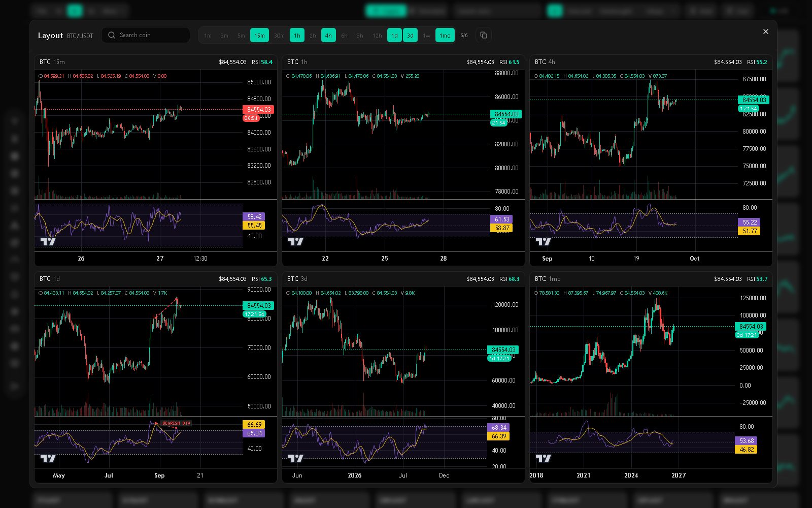Enable the 12h timeframe

click(x=377, y=36)
